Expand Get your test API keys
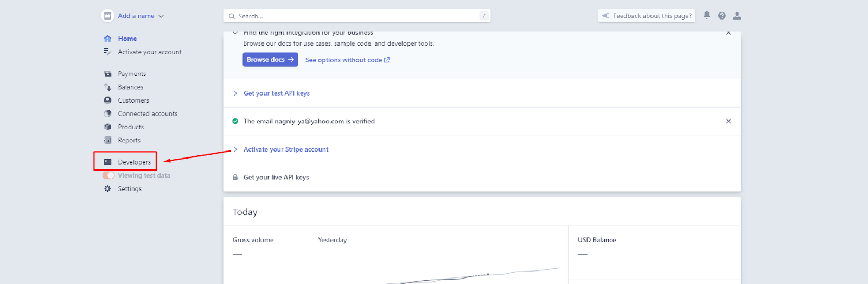Image resolution: width=868 pixels, height=284 pixels. [276, 93]
